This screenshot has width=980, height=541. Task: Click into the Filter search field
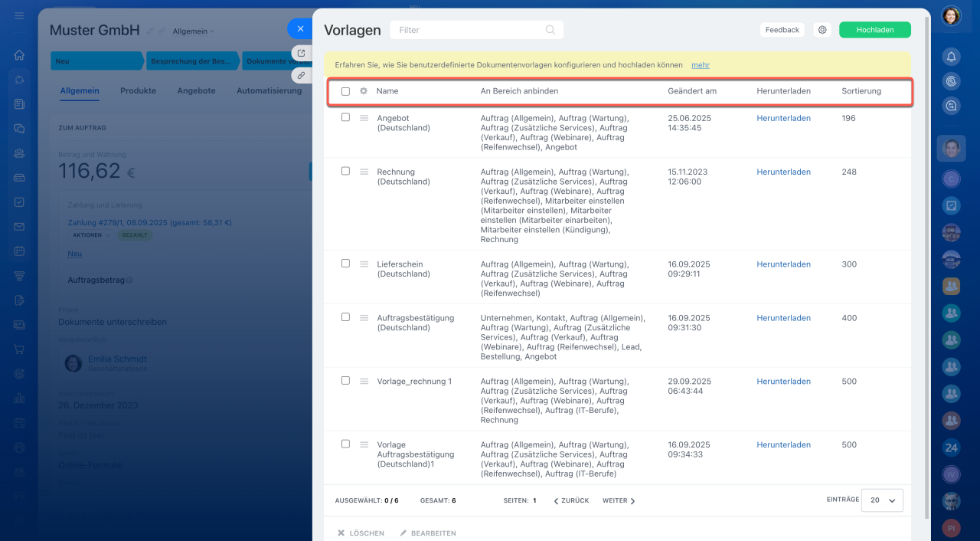click(x=476, y=30)
